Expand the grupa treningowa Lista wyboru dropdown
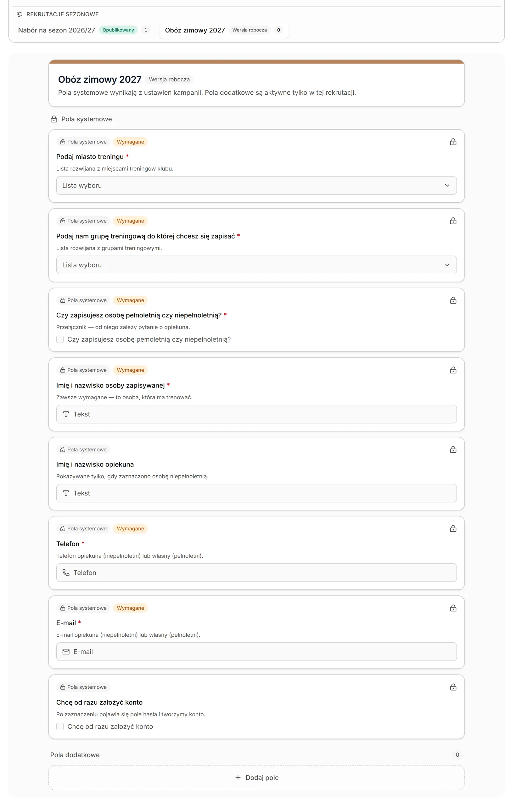Image resolution: width=516 pixels, height=812 pixels. (x=256, y=265)
